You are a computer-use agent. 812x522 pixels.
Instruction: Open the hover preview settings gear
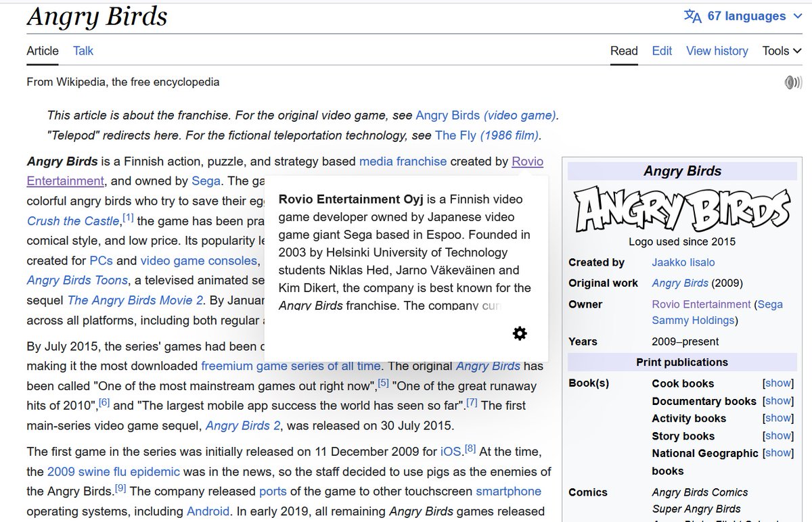click(x=520, y=333)
